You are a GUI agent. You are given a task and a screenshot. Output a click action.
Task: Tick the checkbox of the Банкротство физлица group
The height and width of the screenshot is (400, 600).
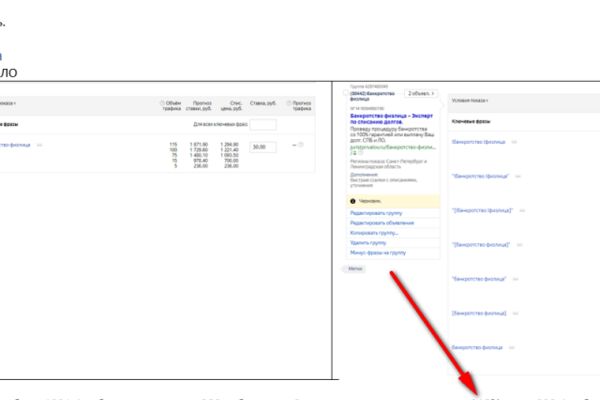click(x=346, y=93)
